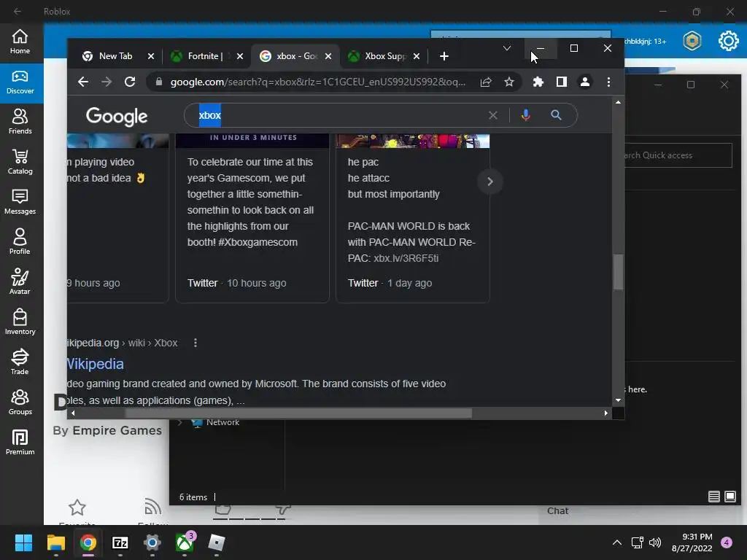Open Roblox from the taskbar
Image resolution: width=747 pixels, height=560 pixels.
tap(217, 542)
